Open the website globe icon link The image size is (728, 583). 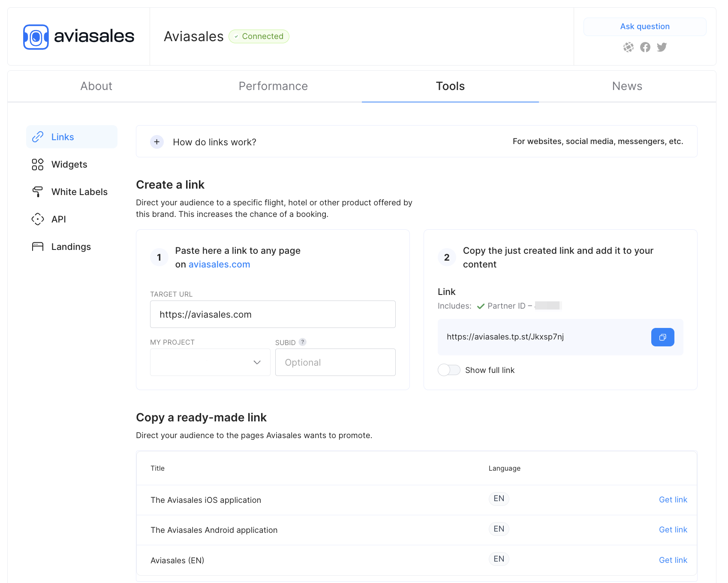tap(629, 47)
